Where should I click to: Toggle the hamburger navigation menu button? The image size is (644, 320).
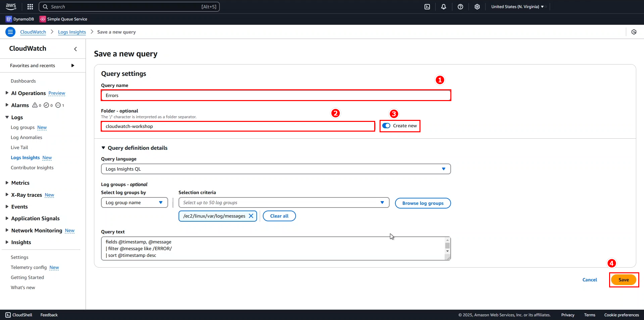10,32
